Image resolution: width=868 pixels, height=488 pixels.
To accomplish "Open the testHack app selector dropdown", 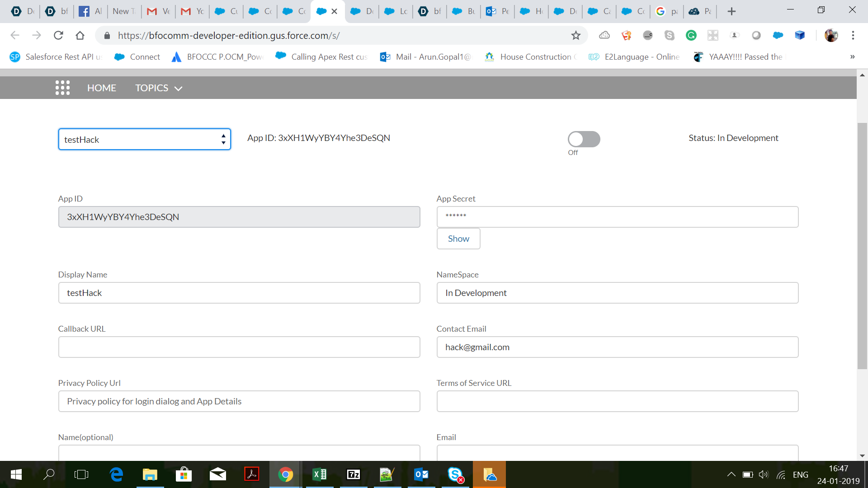I will (x=144, y=139).
